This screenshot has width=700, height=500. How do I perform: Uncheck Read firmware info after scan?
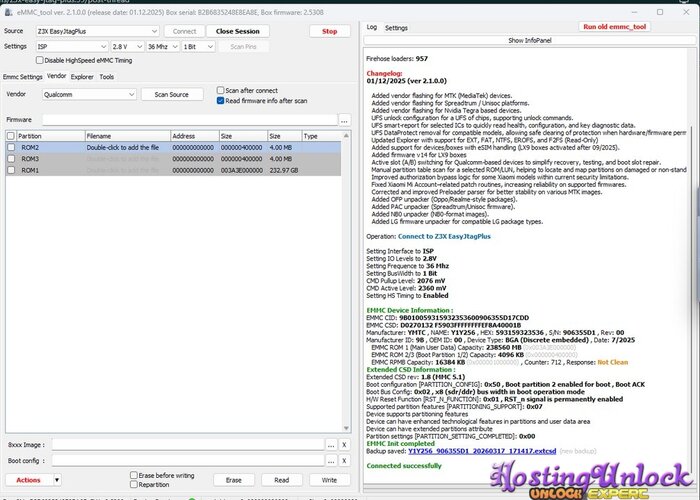coord(219,100)
